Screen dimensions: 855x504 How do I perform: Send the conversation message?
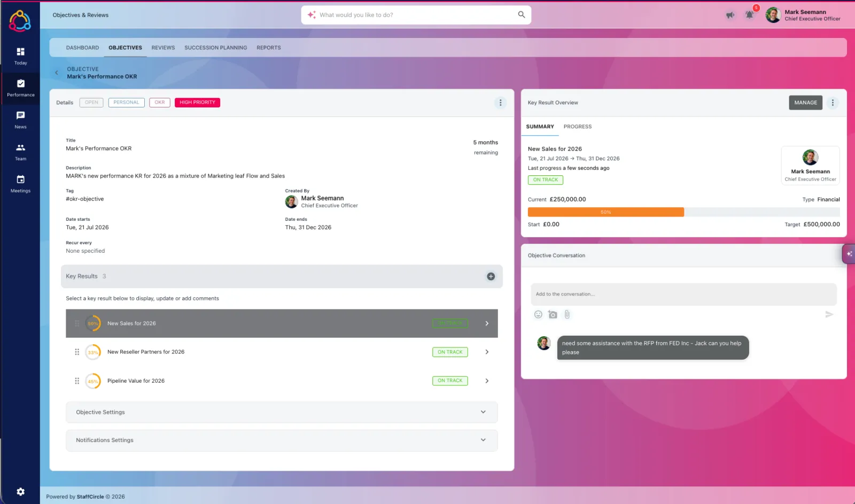tap(829, 314)
